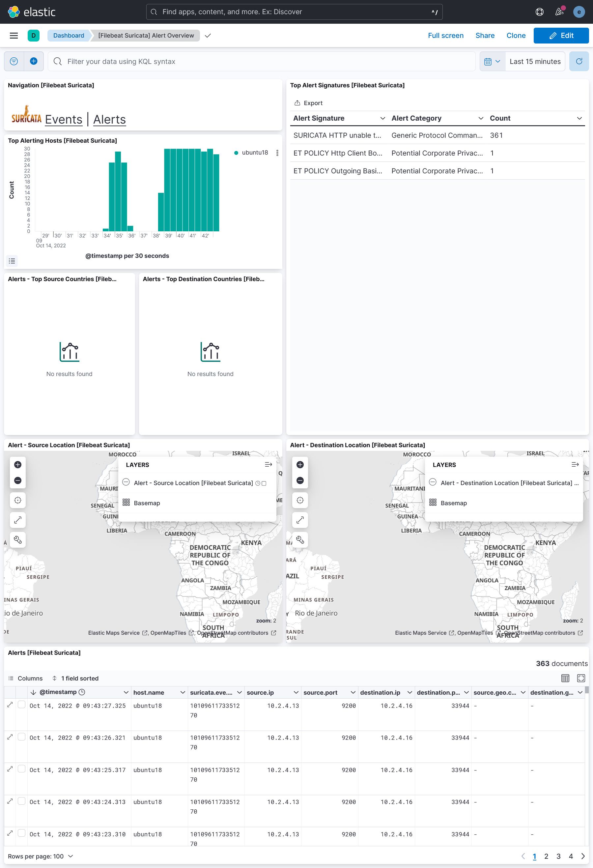
Task: Toggle visibility of the Source Location layer
Action: (x=126, y=482)
